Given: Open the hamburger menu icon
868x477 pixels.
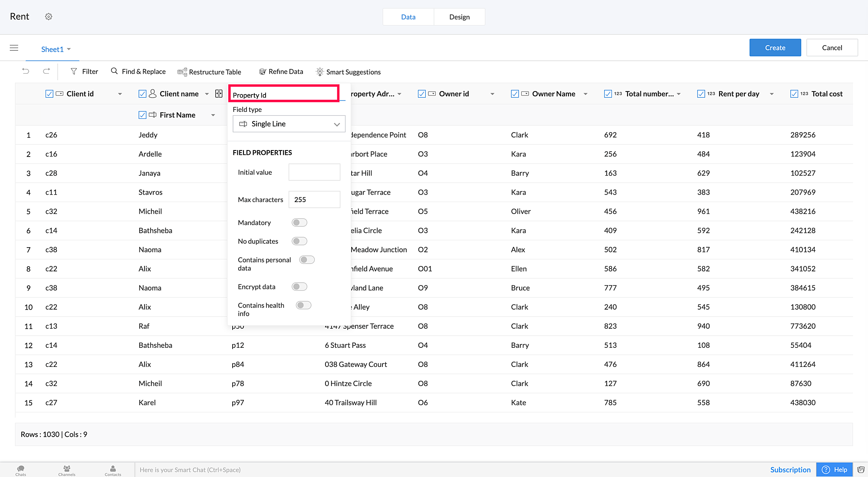Looking at the screenshot, I should pos(14,48).
